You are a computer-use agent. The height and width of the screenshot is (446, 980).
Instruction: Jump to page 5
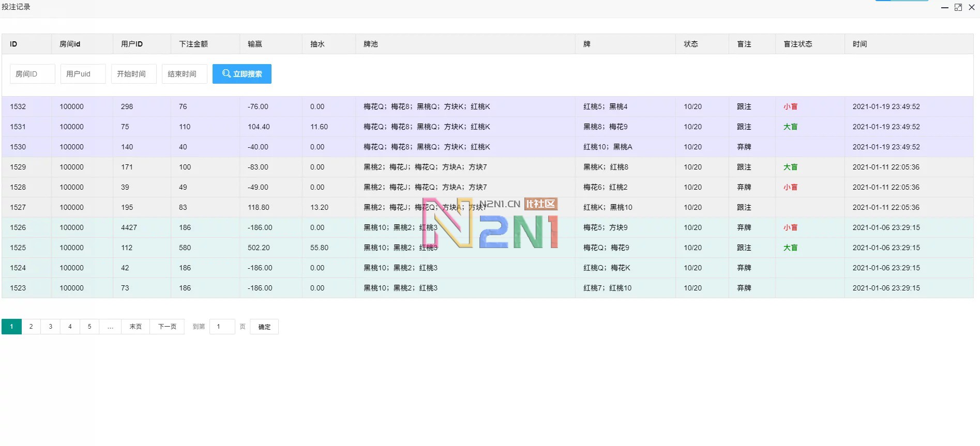click(89, 327)
